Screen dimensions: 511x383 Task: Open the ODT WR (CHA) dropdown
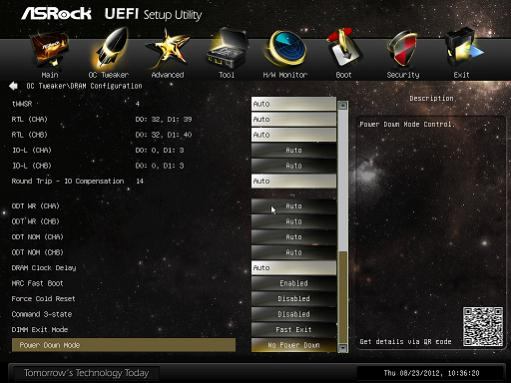(294, 206)
